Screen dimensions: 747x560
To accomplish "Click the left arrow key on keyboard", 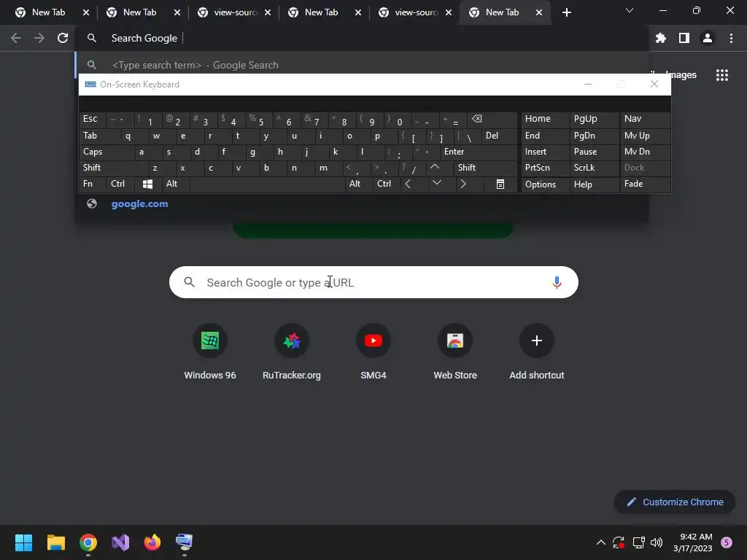I will pyautogui.click(x=408, y=184).
